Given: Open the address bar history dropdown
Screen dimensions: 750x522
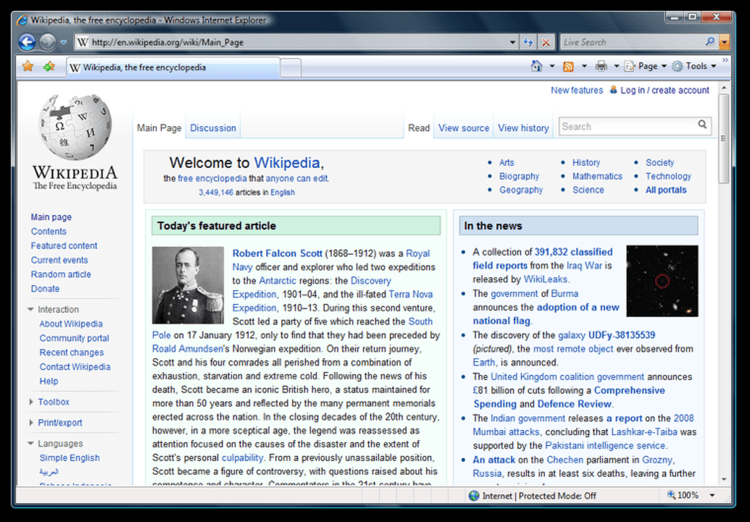Looking at the screenshot, I should tap(512, 42).
